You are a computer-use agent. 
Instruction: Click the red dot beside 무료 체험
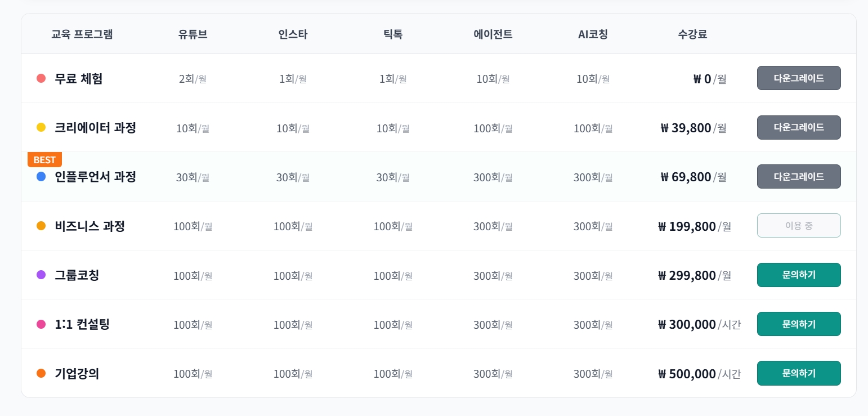click(x=41, y=78)
